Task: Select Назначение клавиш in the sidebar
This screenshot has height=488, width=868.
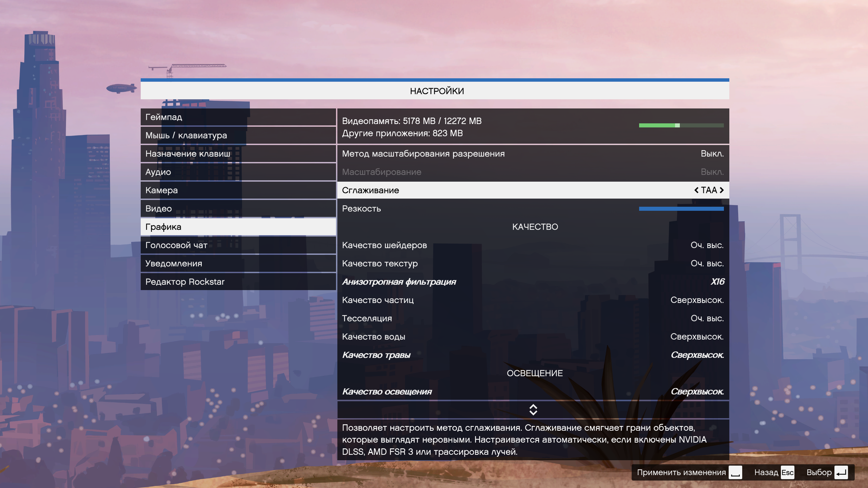Action: (x=238, y=154)
